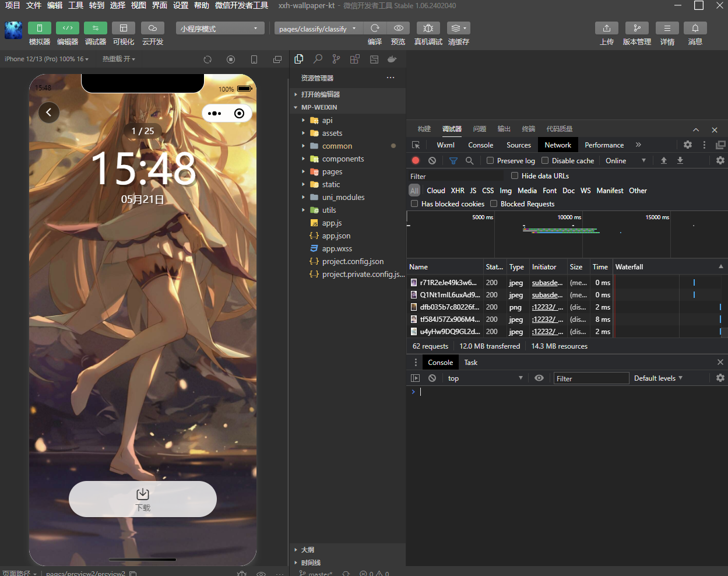Open the console top context dropdown

tap(485, 378)
